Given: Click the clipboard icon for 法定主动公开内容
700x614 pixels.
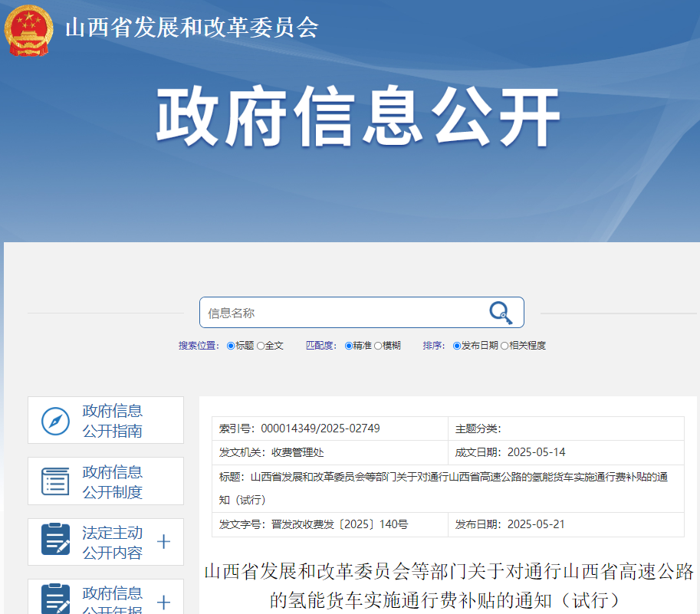Looking at the screenshot, I should (55, 542).
